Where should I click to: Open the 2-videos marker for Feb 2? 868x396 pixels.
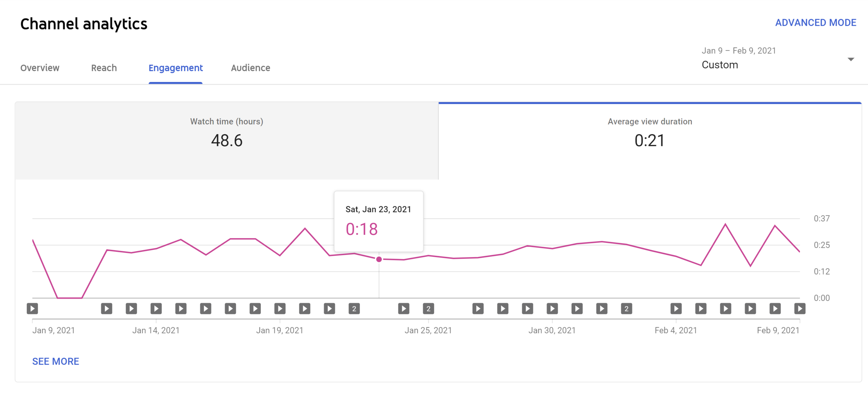pos(627,309)
